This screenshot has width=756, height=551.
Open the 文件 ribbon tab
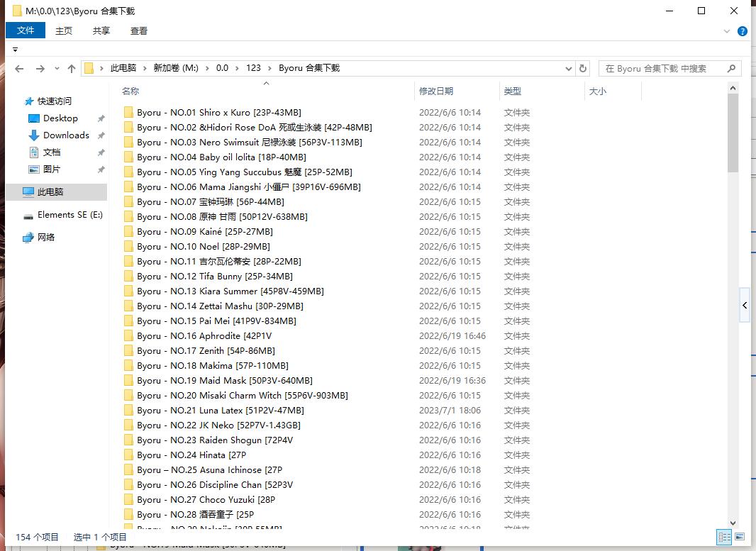tap(26, 30)
